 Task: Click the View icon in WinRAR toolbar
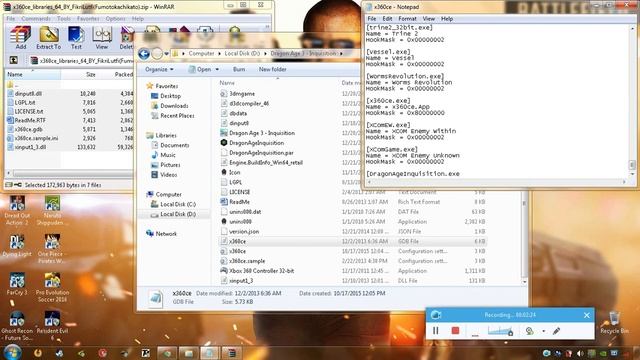coord(102,38)
